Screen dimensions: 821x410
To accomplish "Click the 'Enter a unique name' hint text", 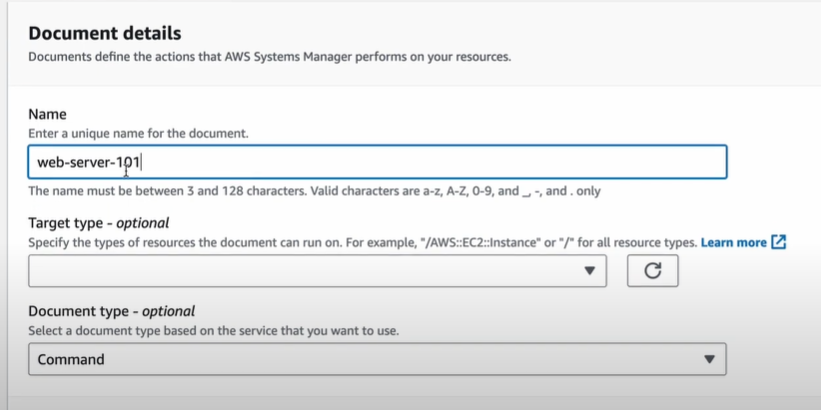I will click(x=138, y=134).
